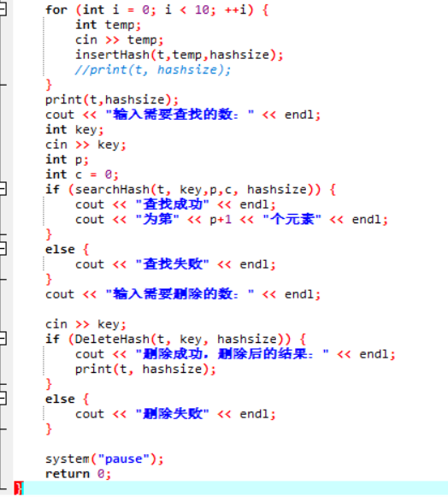Click "cin >> key;" below int key
This screenshot has height=497, width=448.
click(x=85, y=145)
